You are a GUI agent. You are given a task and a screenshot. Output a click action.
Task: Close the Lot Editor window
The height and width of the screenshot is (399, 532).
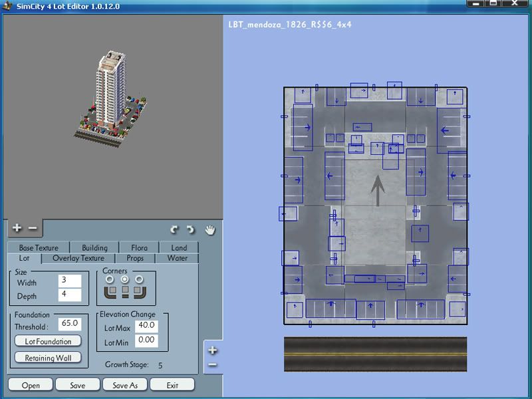point(515,3)
